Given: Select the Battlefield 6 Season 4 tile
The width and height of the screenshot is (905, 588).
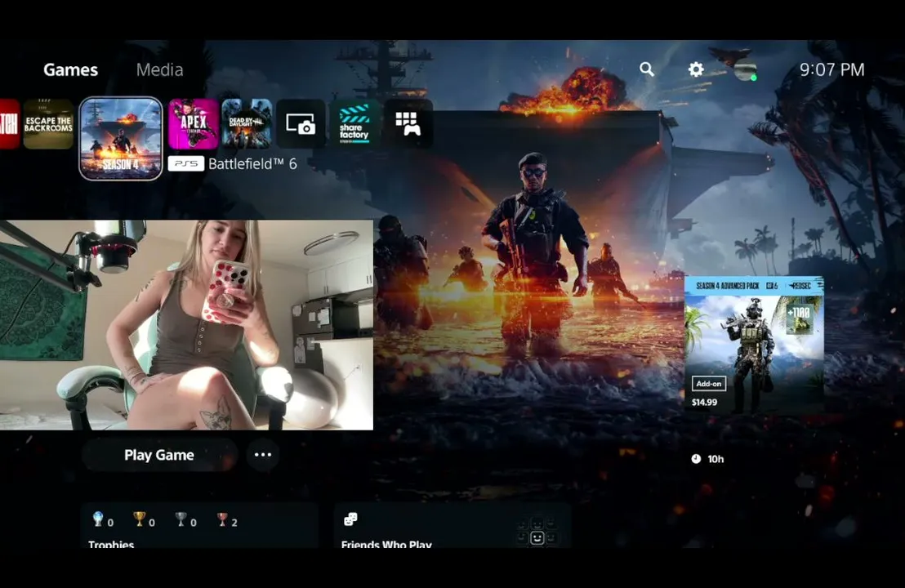Looking at the screenshot, I should pyautogui.click(x=121, y=139).
